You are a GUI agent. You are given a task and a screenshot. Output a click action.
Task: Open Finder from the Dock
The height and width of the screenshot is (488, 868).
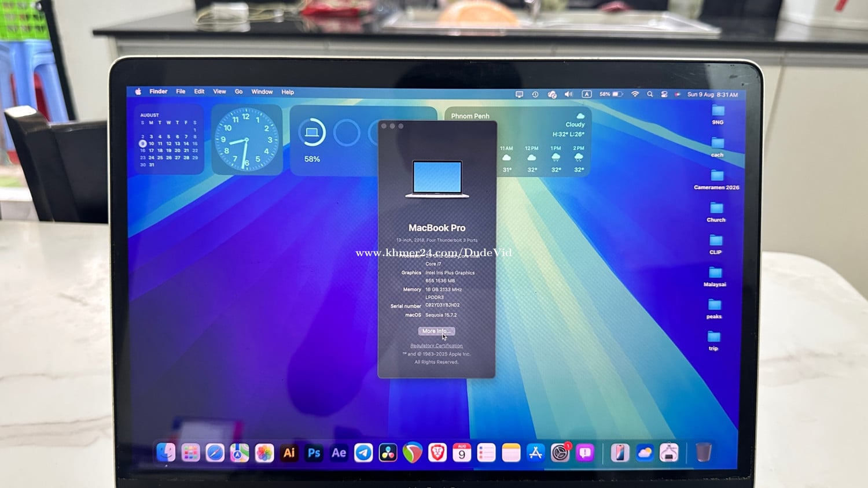point(166,452)
